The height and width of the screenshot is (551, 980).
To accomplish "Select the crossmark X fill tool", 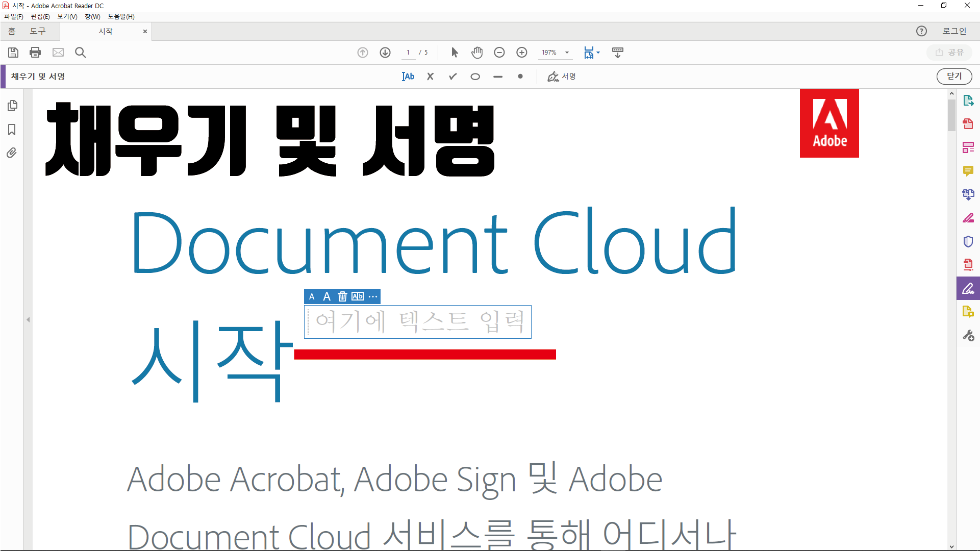I will 431,77.
